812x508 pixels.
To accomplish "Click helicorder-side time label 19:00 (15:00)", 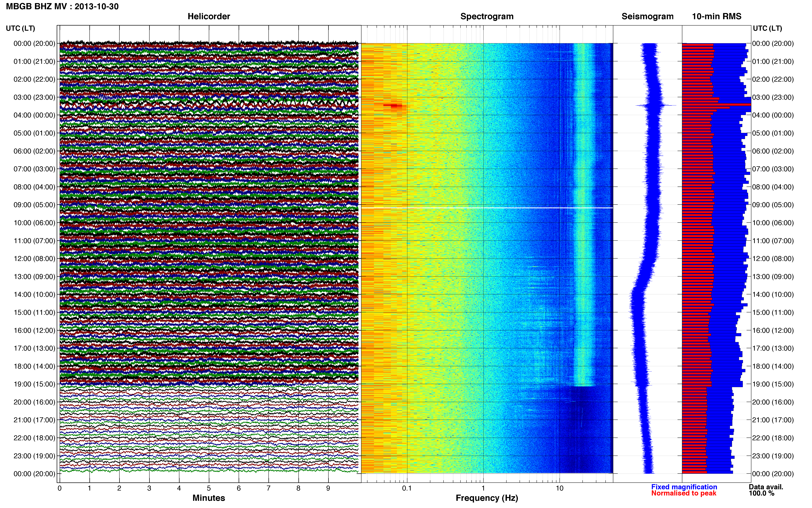I will pos(34,384).
